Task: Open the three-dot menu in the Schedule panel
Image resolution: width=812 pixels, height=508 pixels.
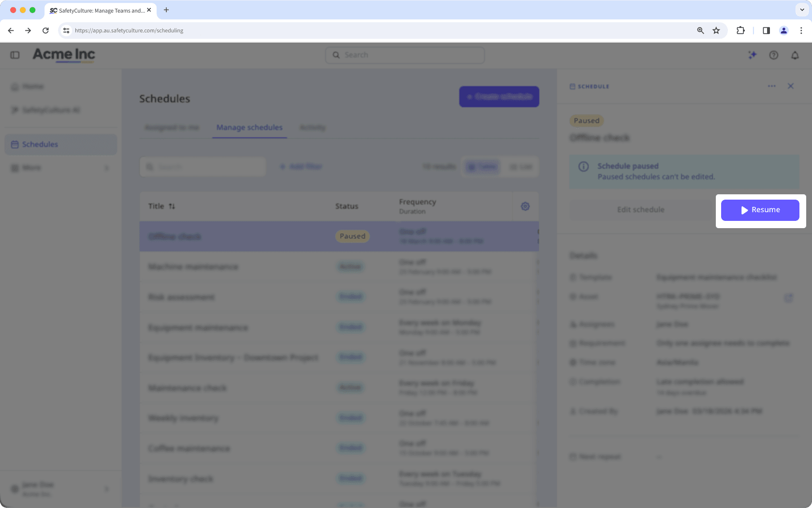Action: [x=772, y=86]
